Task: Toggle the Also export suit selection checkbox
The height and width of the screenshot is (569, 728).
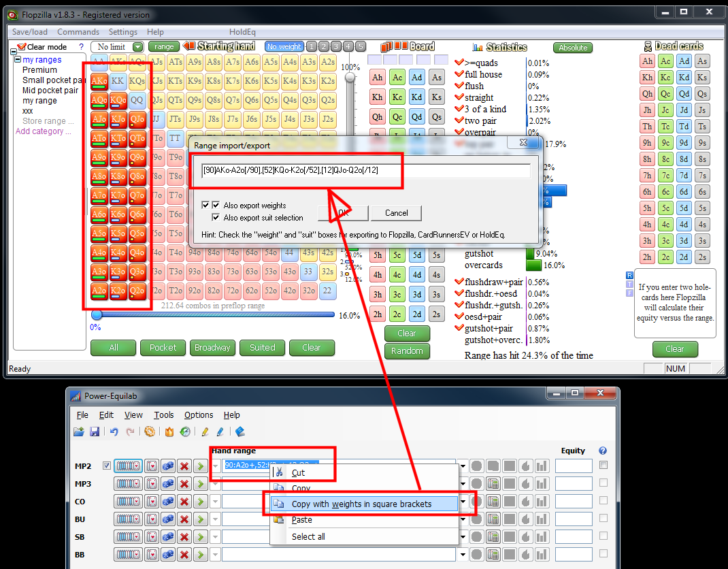Action: (216, 217)
